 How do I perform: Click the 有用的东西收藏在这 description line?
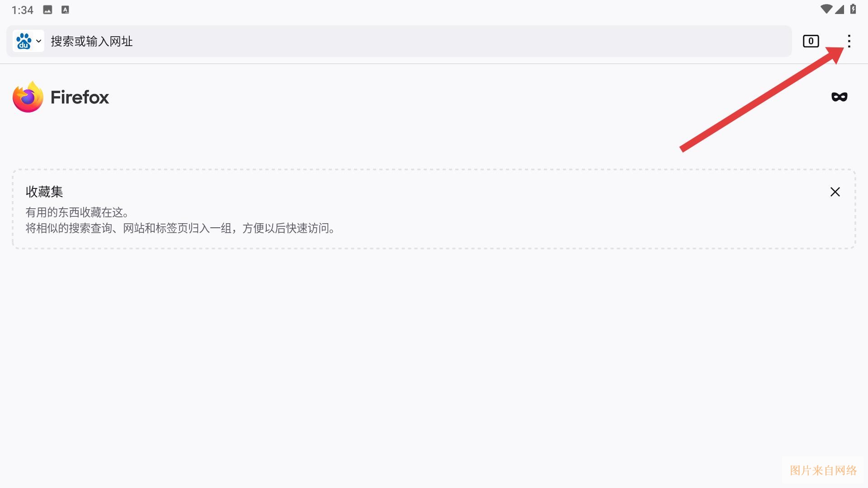click(77, 212)
